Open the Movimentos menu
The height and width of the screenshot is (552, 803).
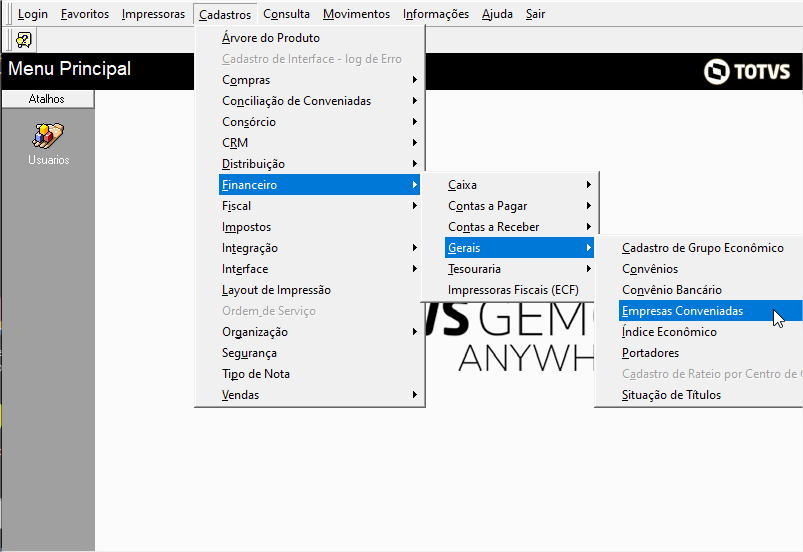point(356,14)
